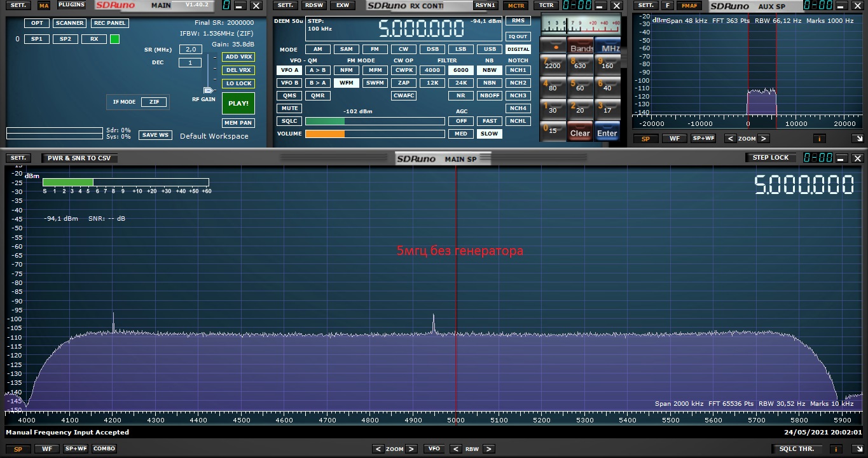Image resolution: width=868 pixels, height=458 pixels.
Task: Tap keypad key 5 (60 band)
Action: coord(579,87)
